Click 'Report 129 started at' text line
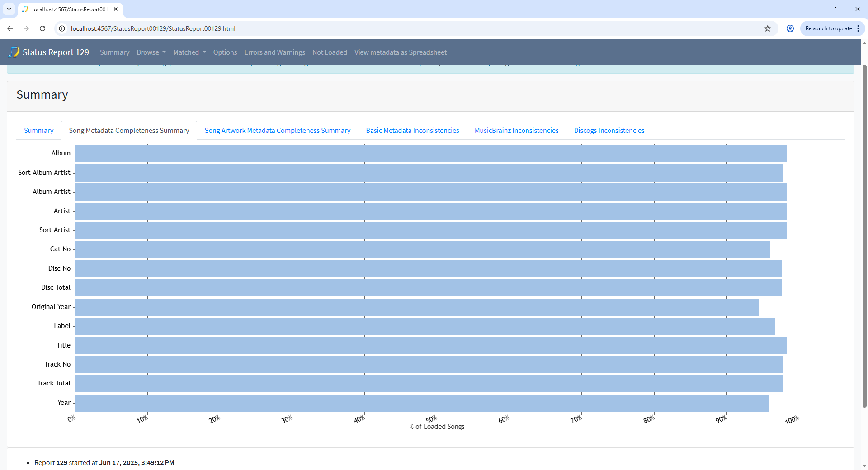Screen dimensions: 868x470 tap(104, 463)
